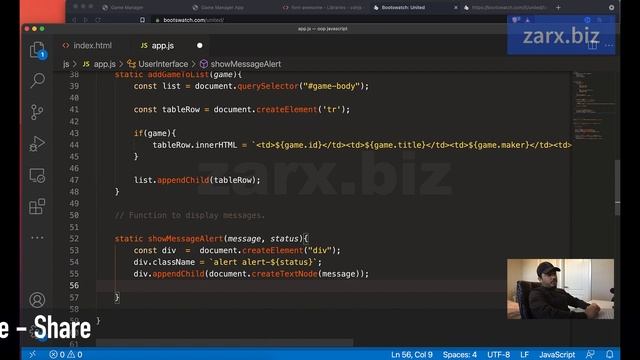Image resolution: width=640 pixels, height=360 pixels.
Task: Click the app.js breadcrumb item
Action: [100, 64]
